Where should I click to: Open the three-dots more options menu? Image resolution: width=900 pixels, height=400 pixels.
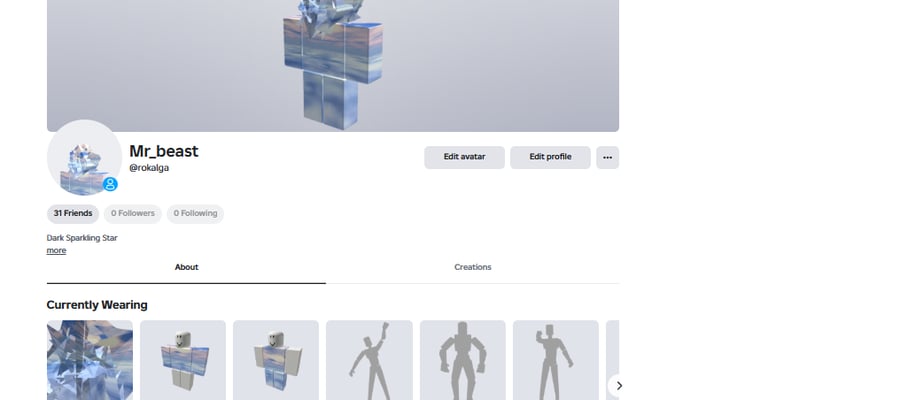click(607, 157)
